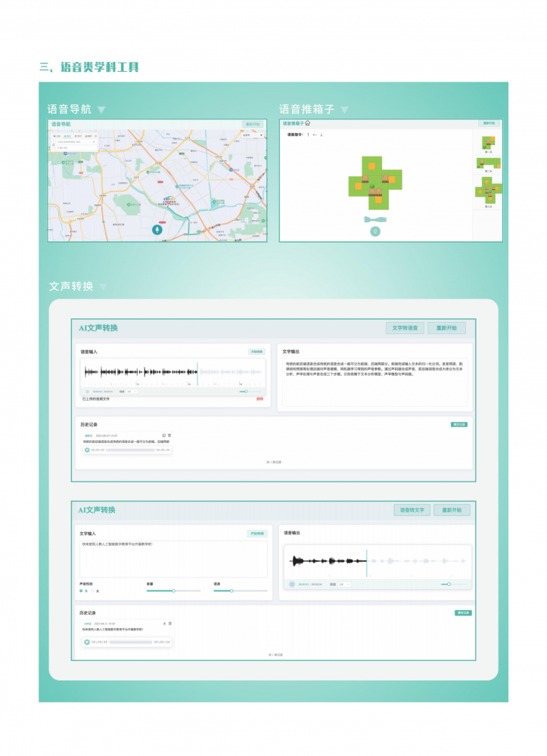547x756 pixels.
Task: Click 开始转换 button in the 文字输入 panel
Action: [x=257, y=533]
